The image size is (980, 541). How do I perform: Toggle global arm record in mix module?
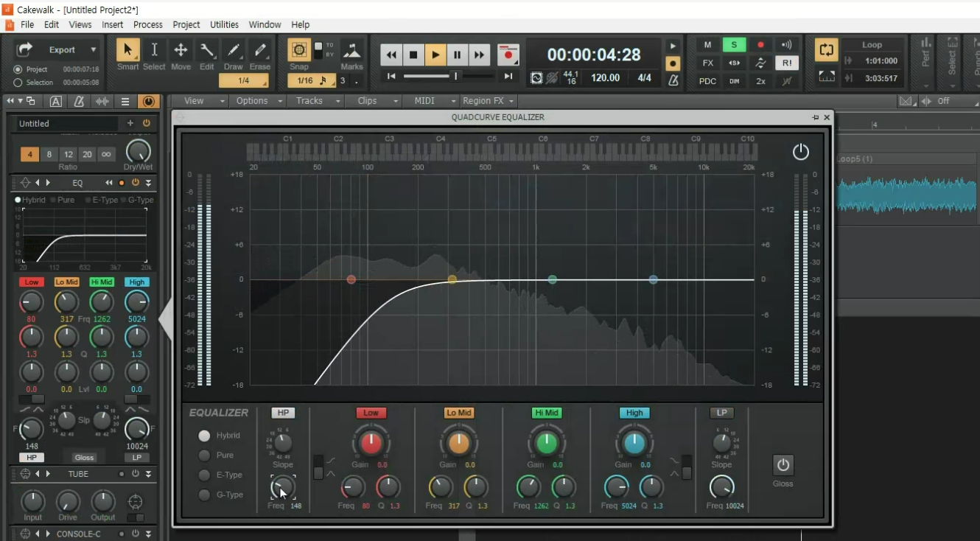pyautogui.click(x=760, y=45)
